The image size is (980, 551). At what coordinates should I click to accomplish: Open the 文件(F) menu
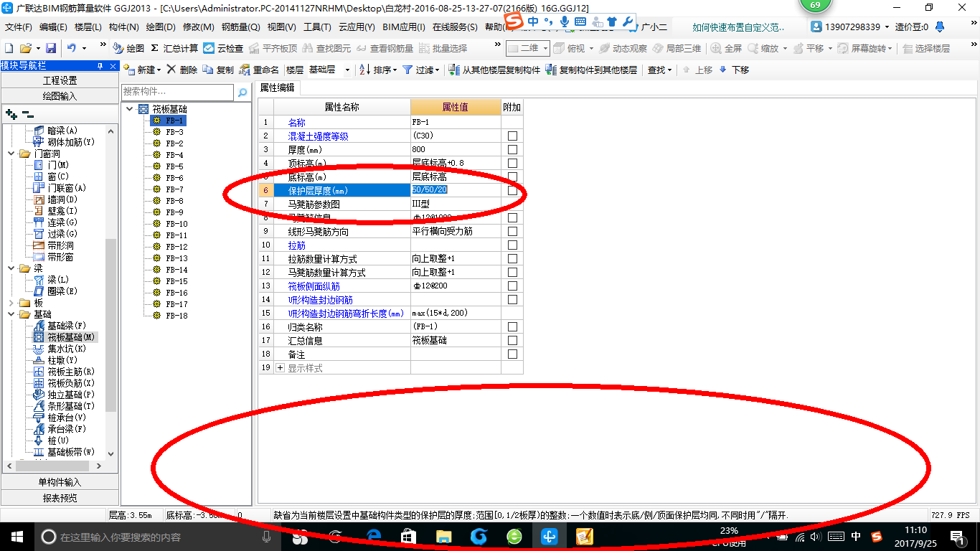19,27
